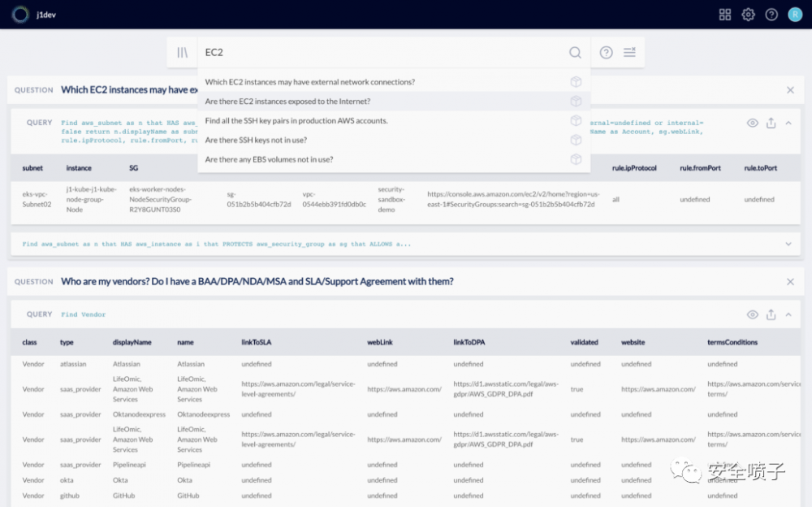This screenshot has height=507, width=812.
Task: Open the second AWS_GDPR_DPA.pdf link
Action: tap(506, 439)
